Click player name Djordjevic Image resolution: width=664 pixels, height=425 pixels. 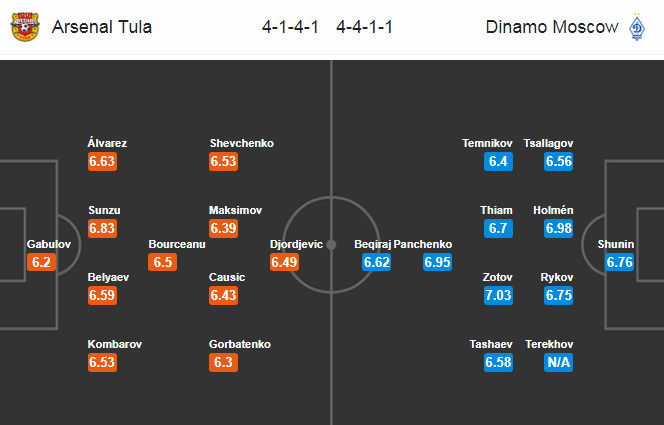296,244
